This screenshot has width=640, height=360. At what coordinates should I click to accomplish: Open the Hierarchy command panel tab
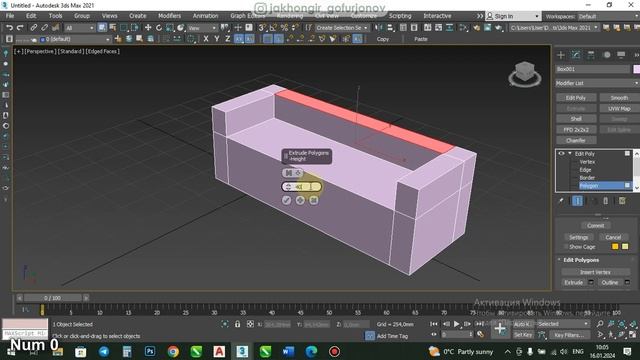[x=591, y=55]
